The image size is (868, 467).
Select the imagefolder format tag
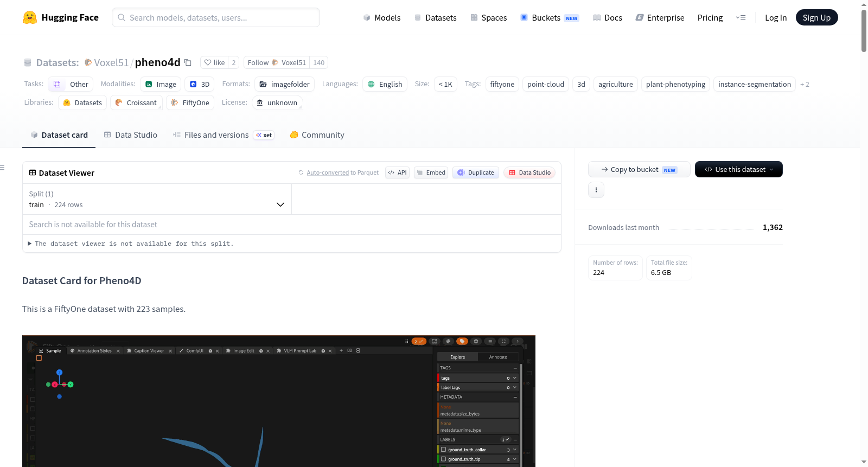coord(284,84)
